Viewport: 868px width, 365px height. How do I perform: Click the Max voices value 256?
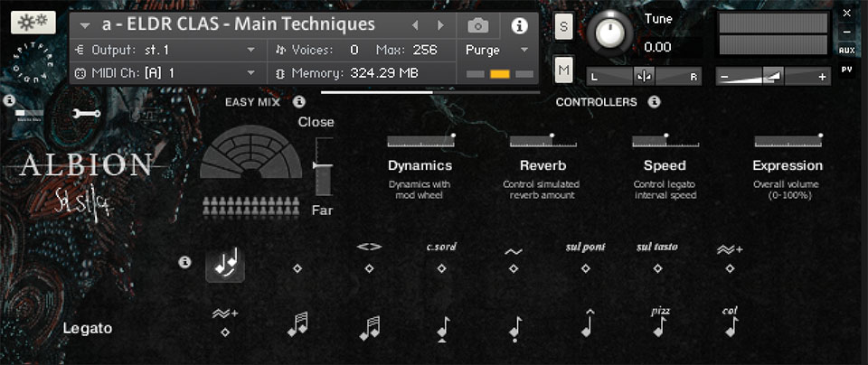click(x=425, y=51)
